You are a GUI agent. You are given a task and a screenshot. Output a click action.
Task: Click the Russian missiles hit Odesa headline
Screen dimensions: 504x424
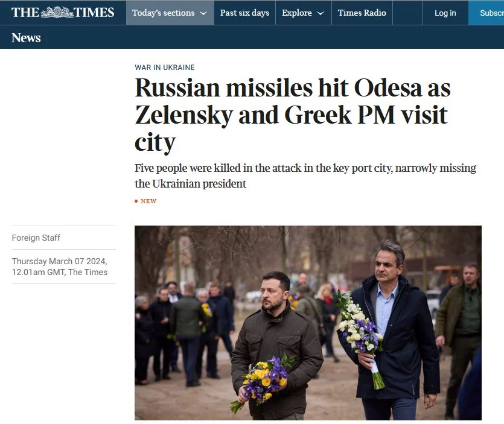pos(293,115)
